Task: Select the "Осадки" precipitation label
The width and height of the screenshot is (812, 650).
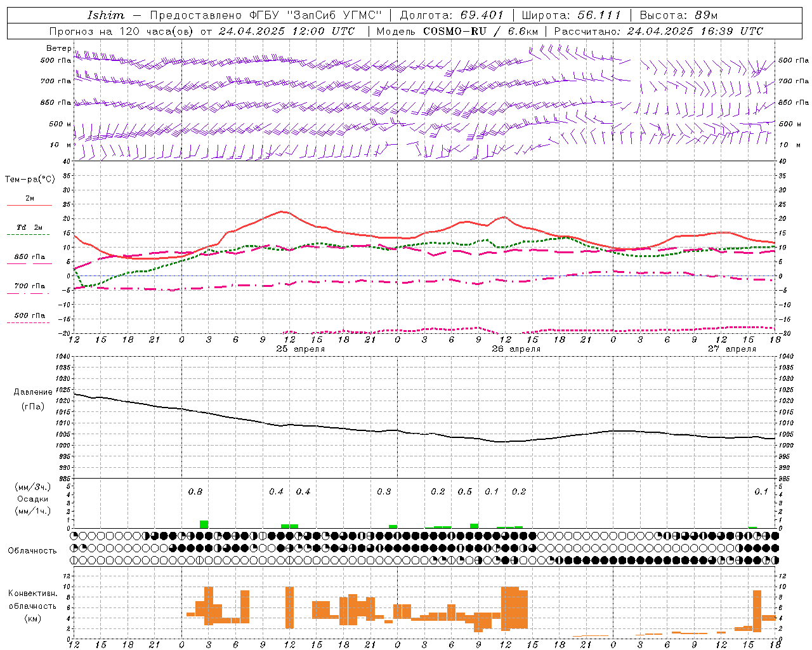Action: pos(32,499)
